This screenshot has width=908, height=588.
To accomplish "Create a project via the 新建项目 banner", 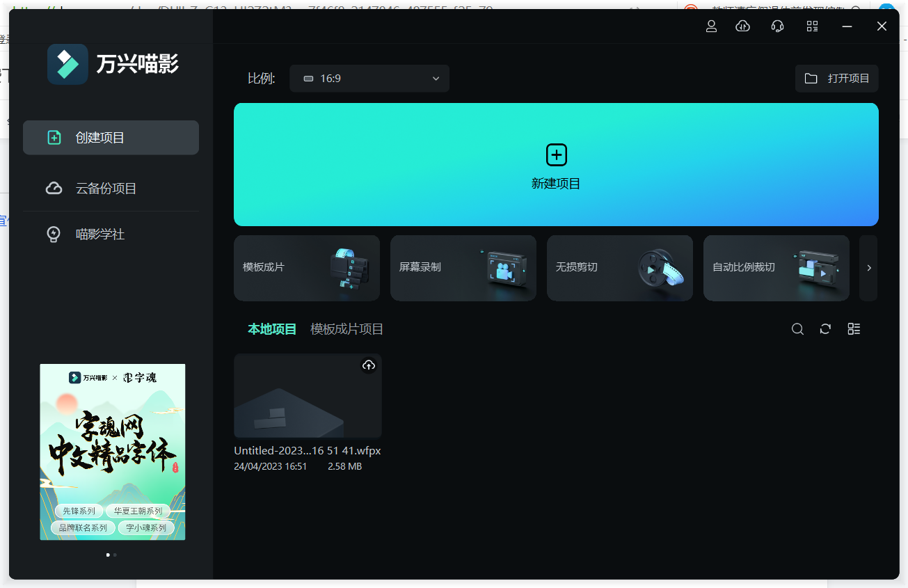I will (556, 165).
